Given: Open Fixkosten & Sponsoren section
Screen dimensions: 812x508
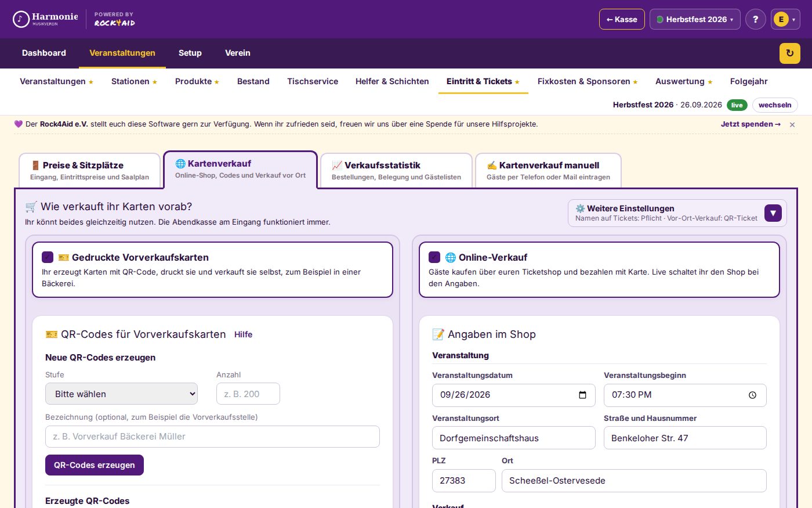Looking at the screenshot, I should [588, 81].
